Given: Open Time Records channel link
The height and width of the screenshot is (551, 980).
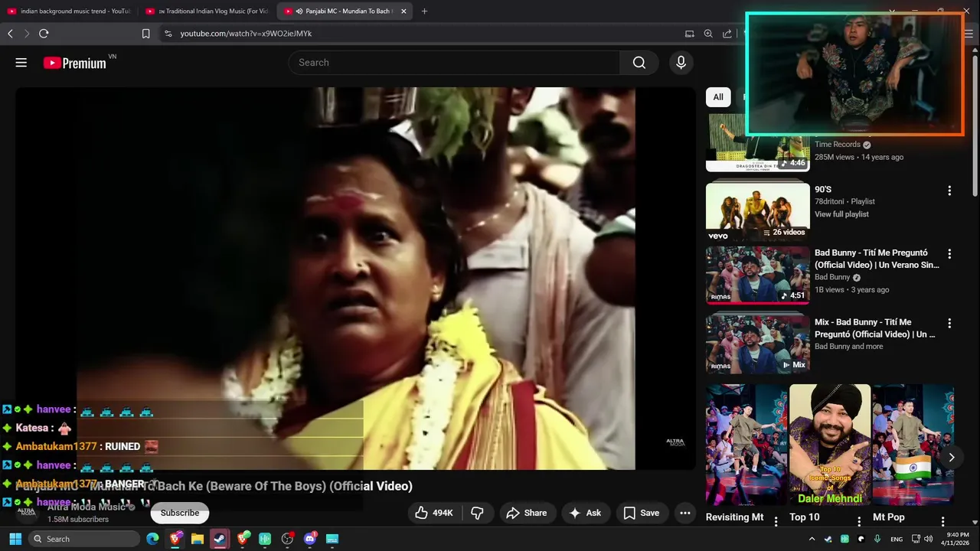Looking at the screenshot, I should pos(838,144).
